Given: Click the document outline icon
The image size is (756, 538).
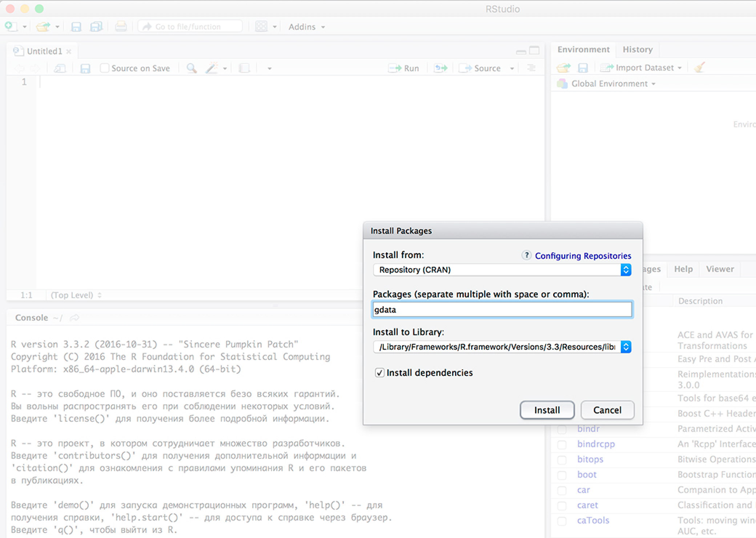Looking at the screenshot, I should tap(531, 68).
